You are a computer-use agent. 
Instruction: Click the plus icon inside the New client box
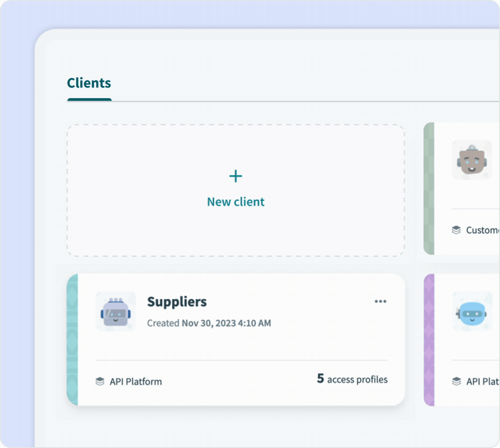(235, 177)
